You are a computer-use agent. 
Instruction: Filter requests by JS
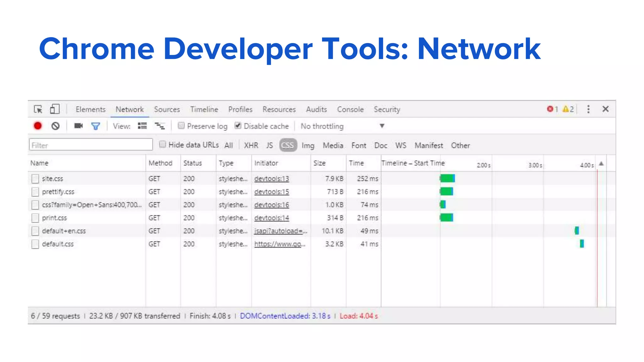tap(269, 145)
